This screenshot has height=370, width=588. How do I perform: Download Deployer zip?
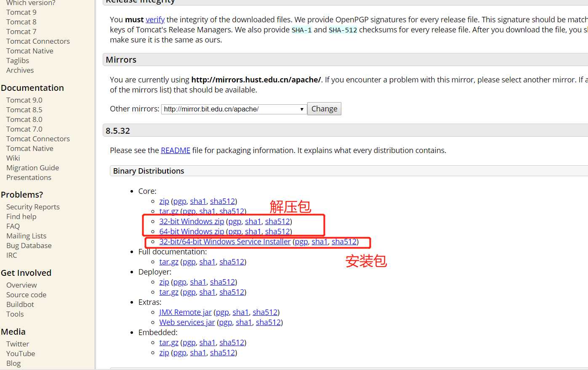click(x=164, y=282)
